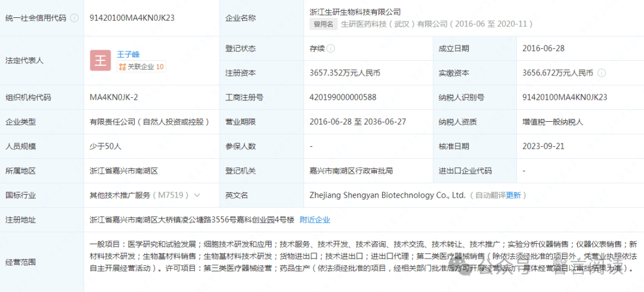644x292 pixels.
Task: Click info icon after 实缴资本 amount
Action: tap(601, 73)
